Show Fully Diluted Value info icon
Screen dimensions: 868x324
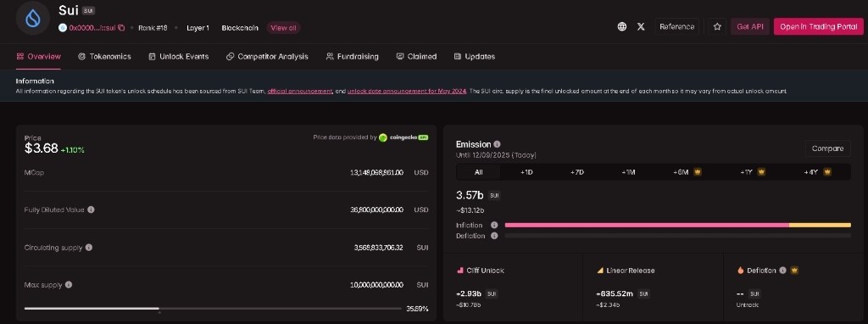click(x=91, y=209)
